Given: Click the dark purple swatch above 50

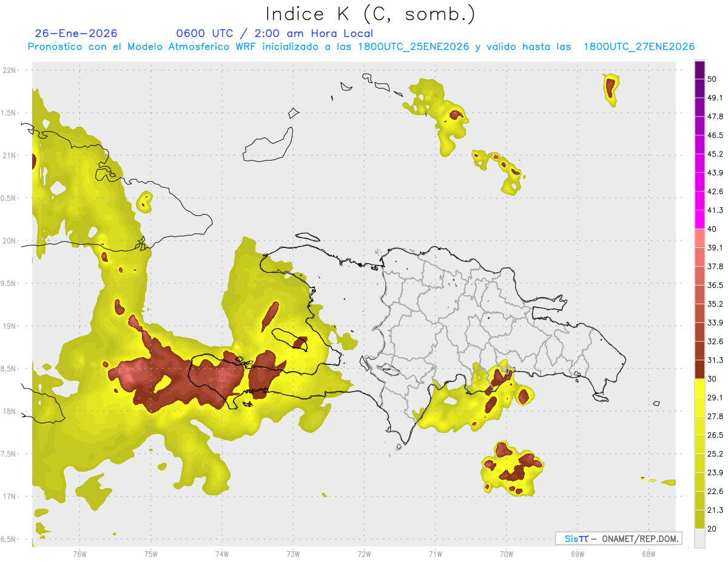Looking at the screenshot, I should 700,70.
